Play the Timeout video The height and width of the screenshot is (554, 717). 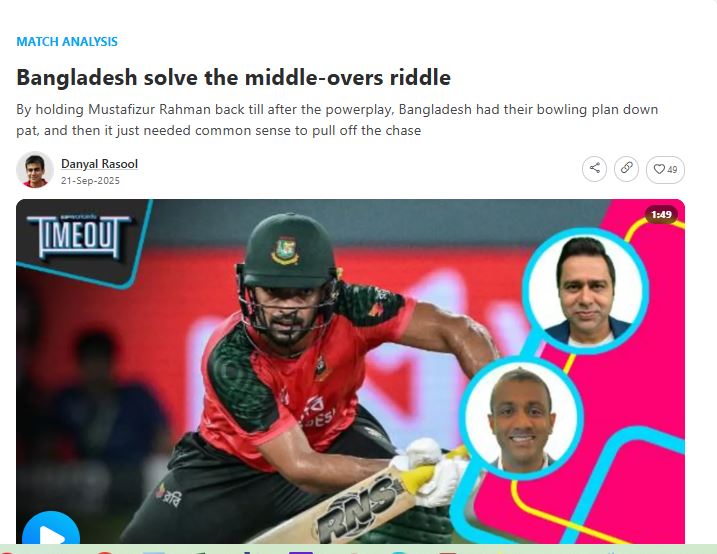click(x=51, y=533)
